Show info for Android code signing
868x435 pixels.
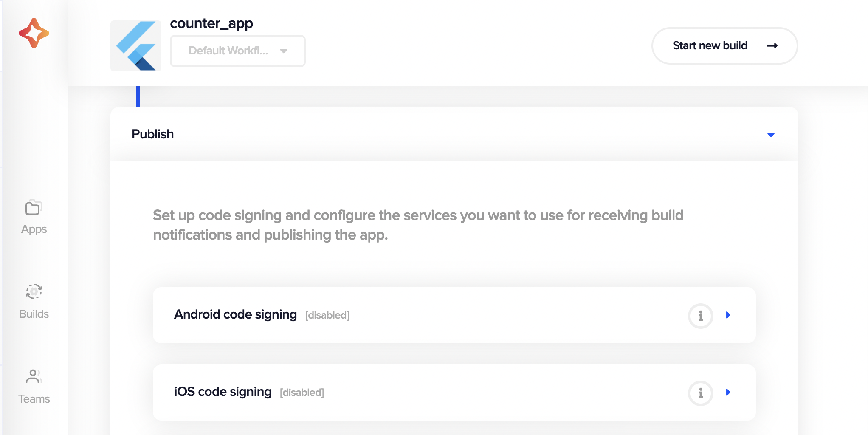(700, 316)
